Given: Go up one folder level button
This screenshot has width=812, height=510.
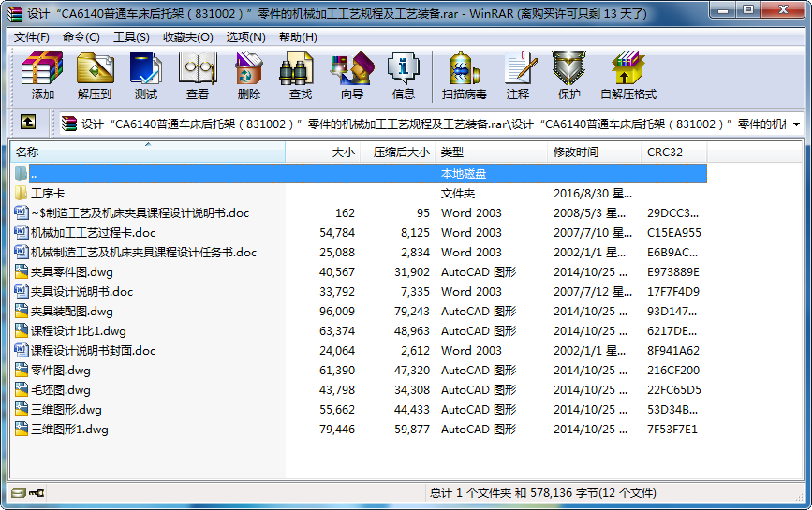Looking at the screenshot, I should click(x=28, y=122).
